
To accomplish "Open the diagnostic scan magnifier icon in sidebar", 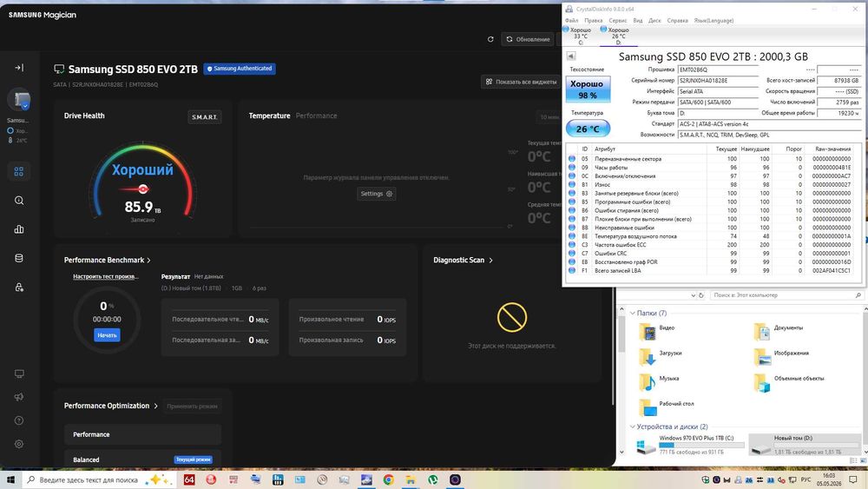I will tap(19, 201).
